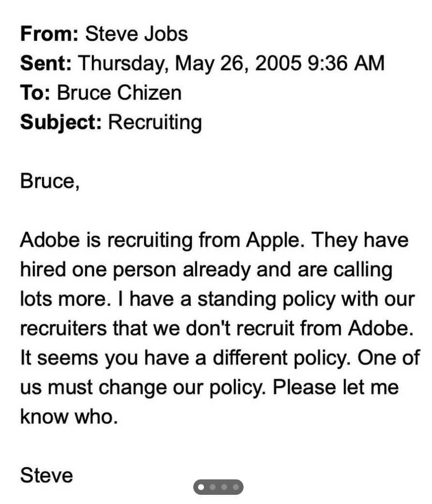The width and height of the screenshot is (432, 504).
Task: Click the line starting "lots more. I have"
Action: click(x=216, y=299)
